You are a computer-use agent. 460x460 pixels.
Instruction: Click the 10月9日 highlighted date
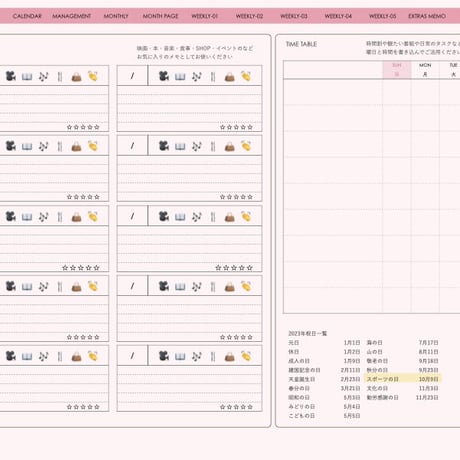click(428, 379)
